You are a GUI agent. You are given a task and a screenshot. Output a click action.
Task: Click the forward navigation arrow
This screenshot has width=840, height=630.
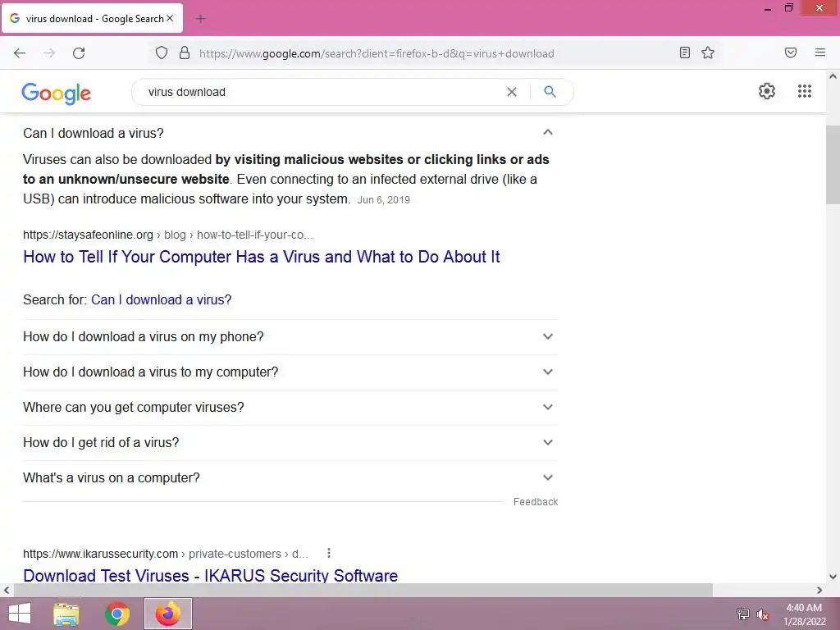coord(49,53)
